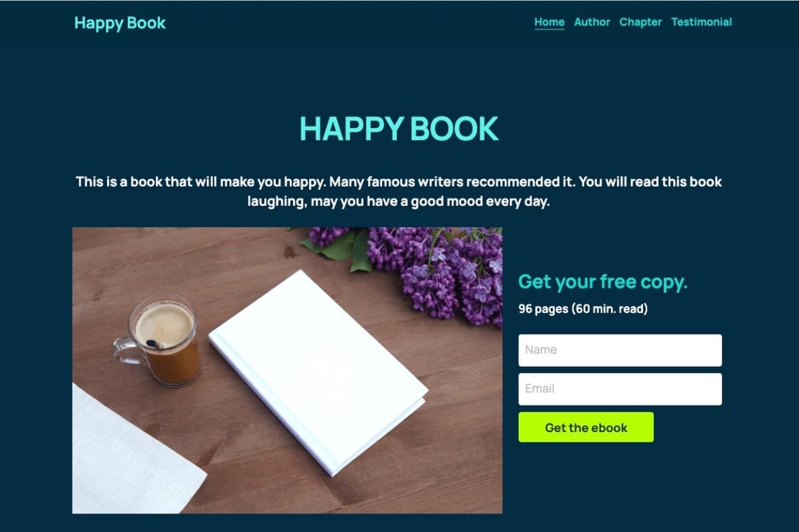
Task: Click the '(60 min. read)' text
Action: (x=609, y=309)
